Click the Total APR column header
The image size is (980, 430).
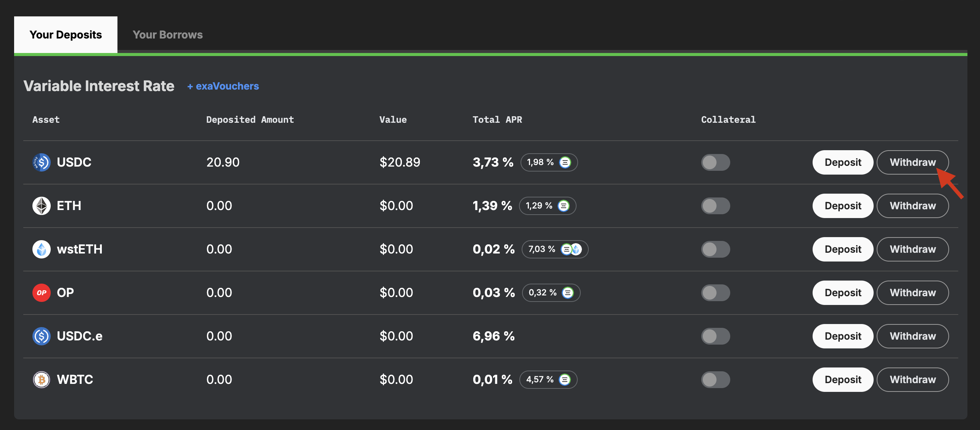[x=497, y=120]
